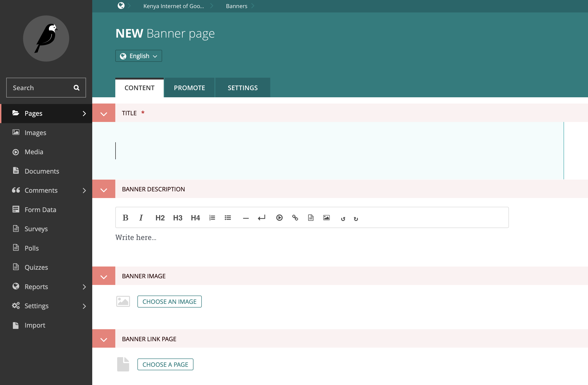588x385 pixels.
Task: Click the Choose a Page button
Action: [165, 364]
